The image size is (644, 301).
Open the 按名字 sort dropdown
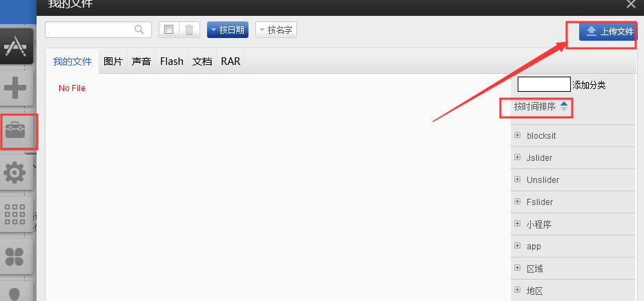(x=276, y=30)
